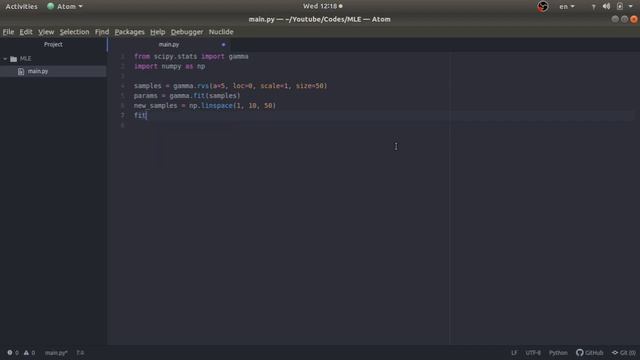The height and width of the screenshot is (360, 640).
Task: Switch to the main.py editor tab
Action: click(x=169, y=44)
